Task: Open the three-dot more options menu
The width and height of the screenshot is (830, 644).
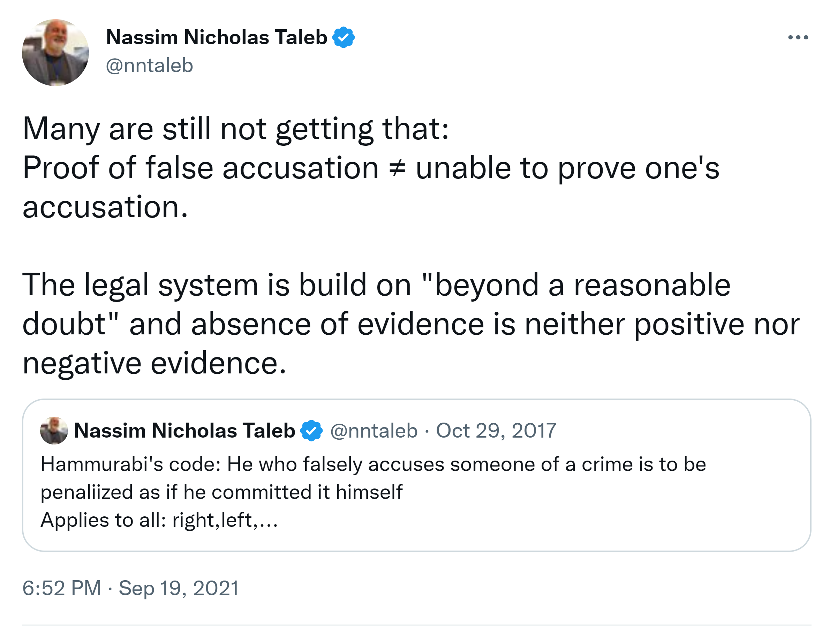Action: coord(797,37)
